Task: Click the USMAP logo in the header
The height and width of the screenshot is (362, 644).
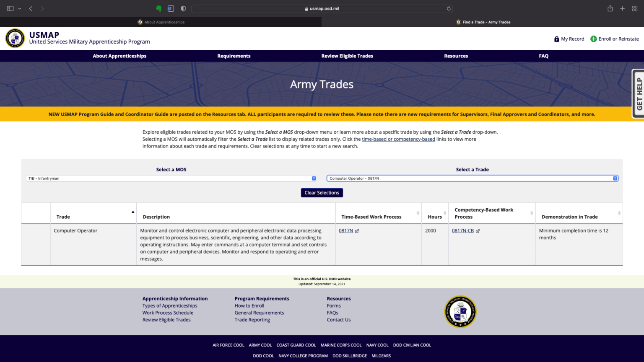Action: [x=15, y=38]
